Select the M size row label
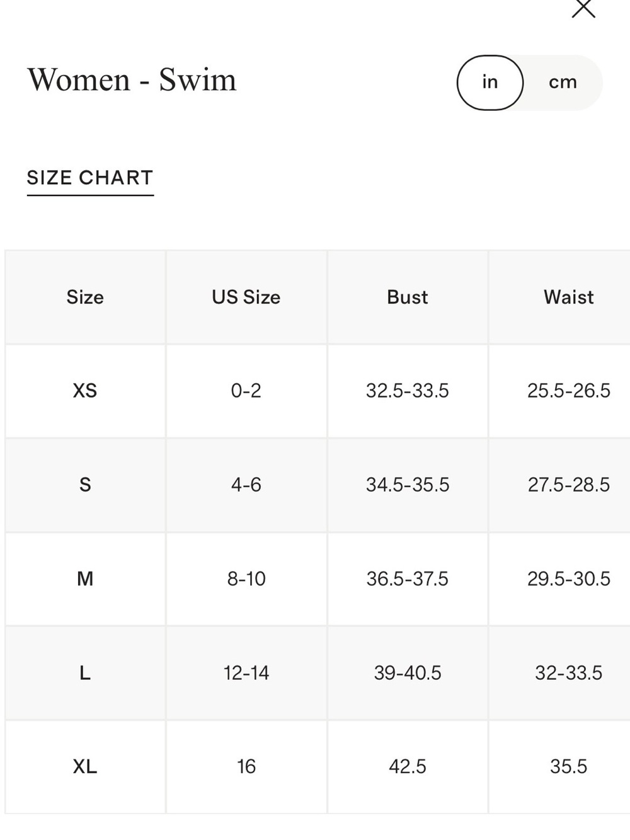The image size is (630, 840). [x=85, y=578]
